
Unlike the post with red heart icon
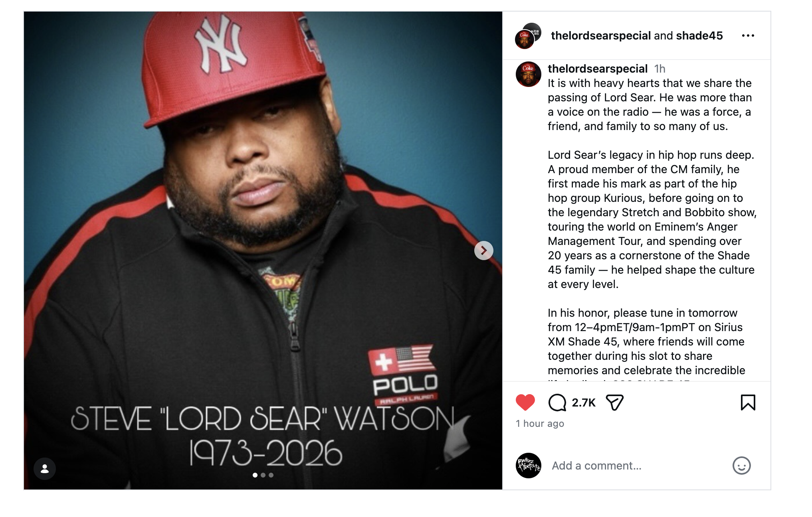[525, 402]
